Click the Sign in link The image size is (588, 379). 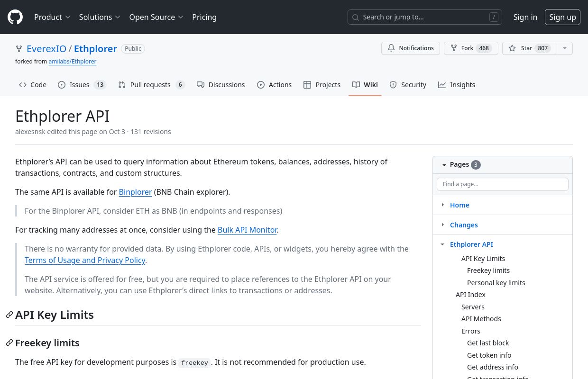coord(525,17)
